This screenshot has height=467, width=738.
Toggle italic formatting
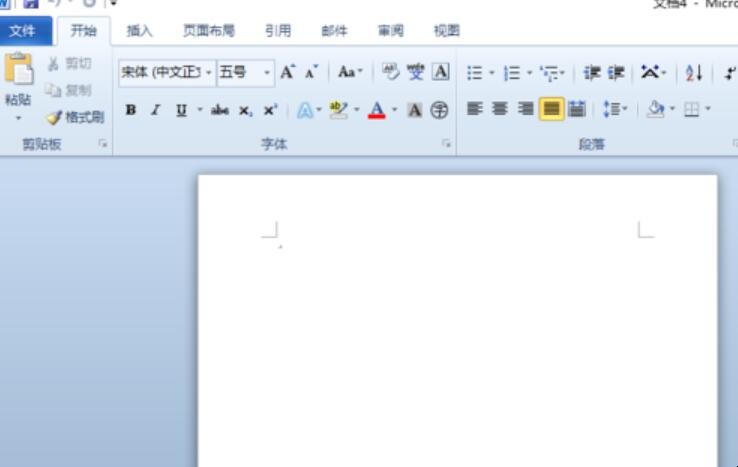[155, 110]
